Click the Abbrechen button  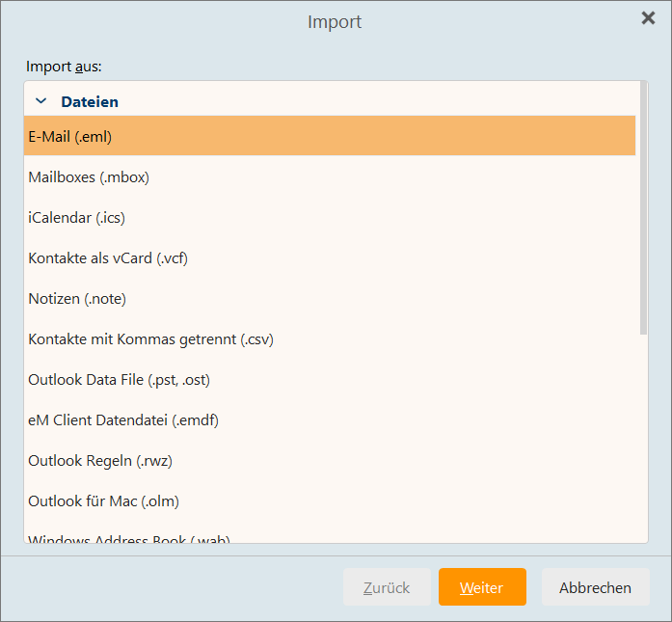(x=595, y=587)
